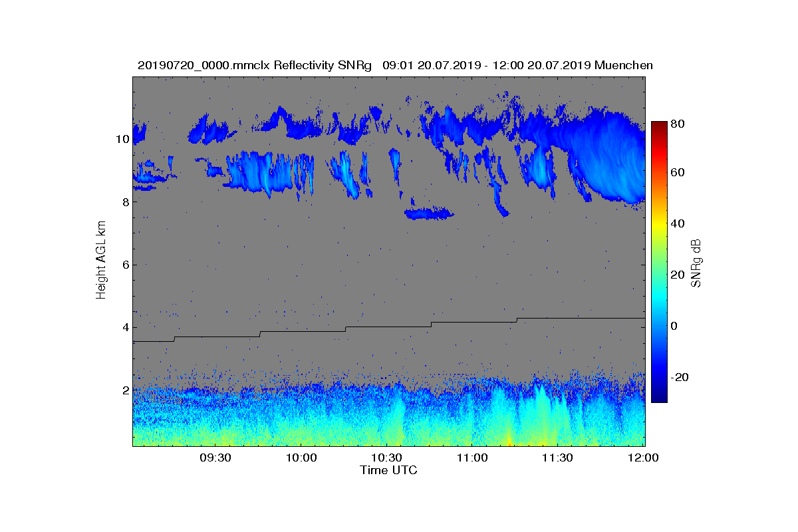Click the colorbar at the 40 dB yellow level
The width and height of the screenshot is (798, 532).
click(659, 223)
